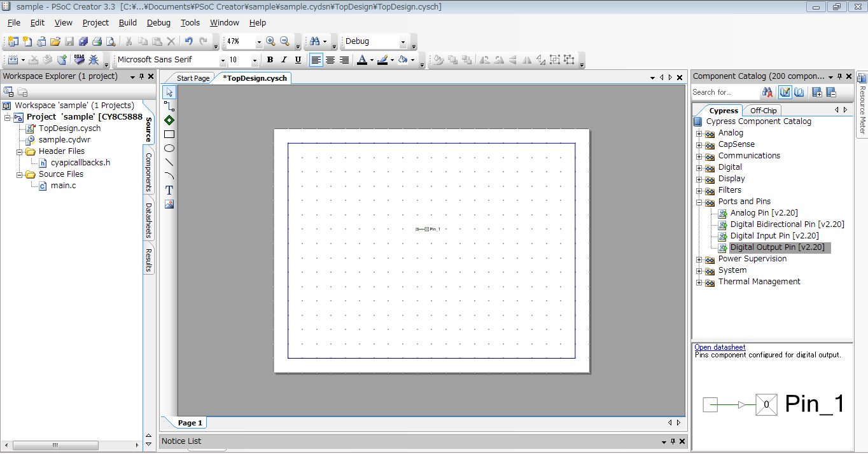Collapse the Header Files folder
This screenshot has height=454, width=868.
(19, 152)
